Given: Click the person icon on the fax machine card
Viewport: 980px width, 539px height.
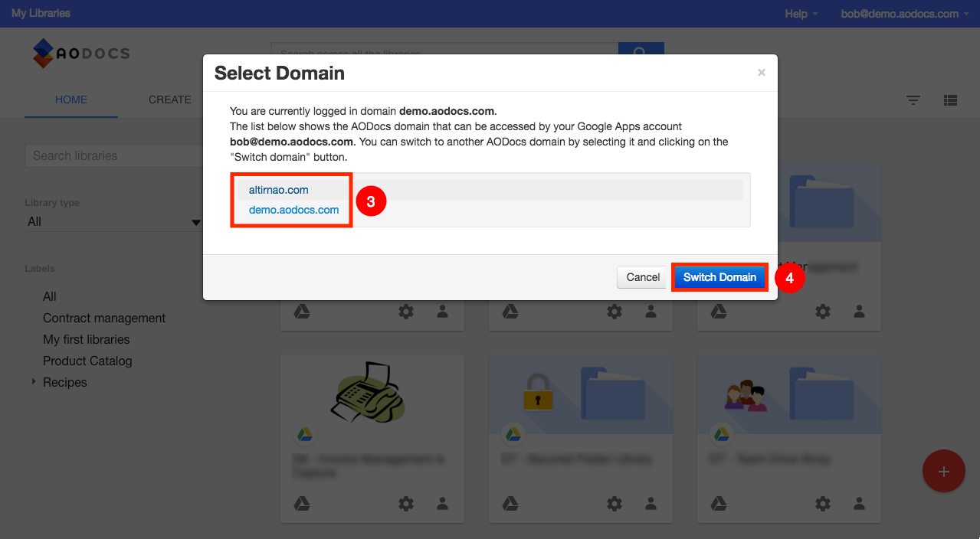Looking at the screenshot, I should [x=442, y=503].
